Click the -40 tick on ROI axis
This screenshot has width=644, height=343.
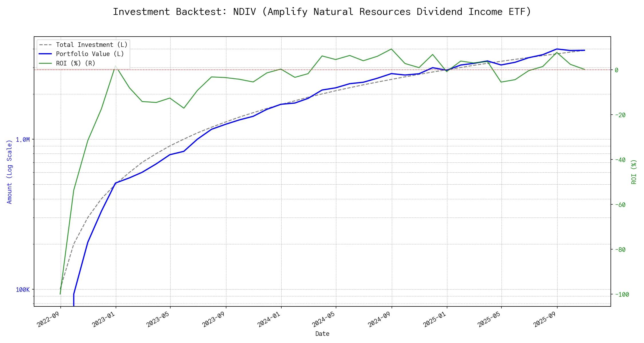tap(620, 160)
